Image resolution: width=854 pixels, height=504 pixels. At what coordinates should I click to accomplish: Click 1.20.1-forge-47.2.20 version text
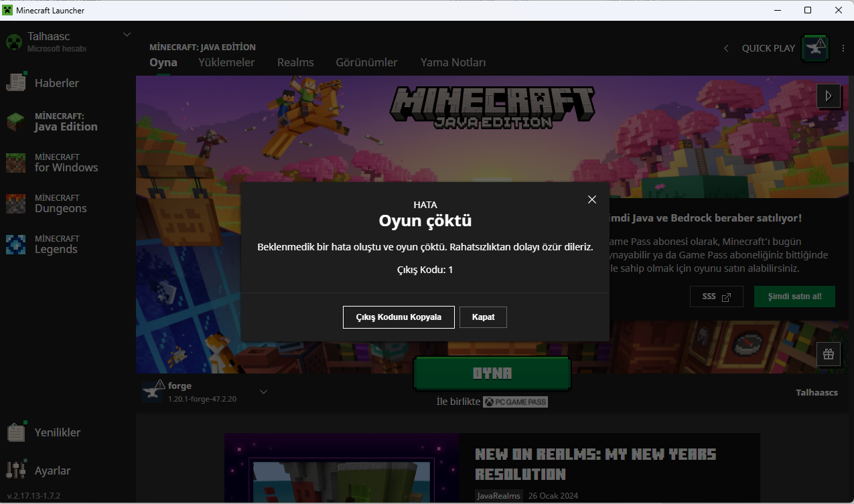(x=202, y=399)
